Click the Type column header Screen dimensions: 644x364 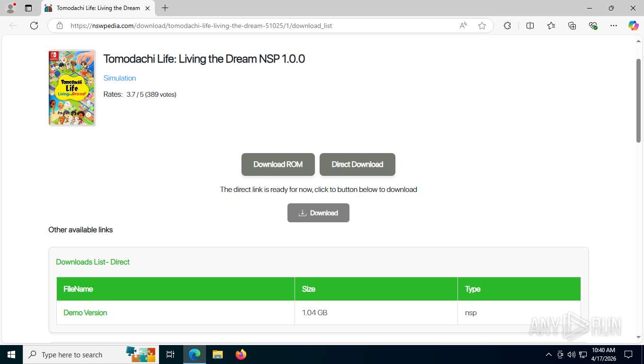tap(519, 289)
